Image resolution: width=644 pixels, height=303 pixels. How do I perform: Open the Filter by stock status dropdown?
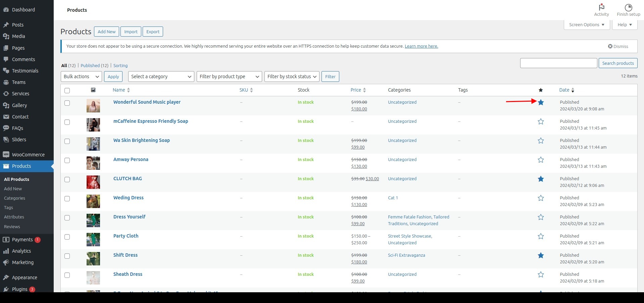click(x=292, y=77)
